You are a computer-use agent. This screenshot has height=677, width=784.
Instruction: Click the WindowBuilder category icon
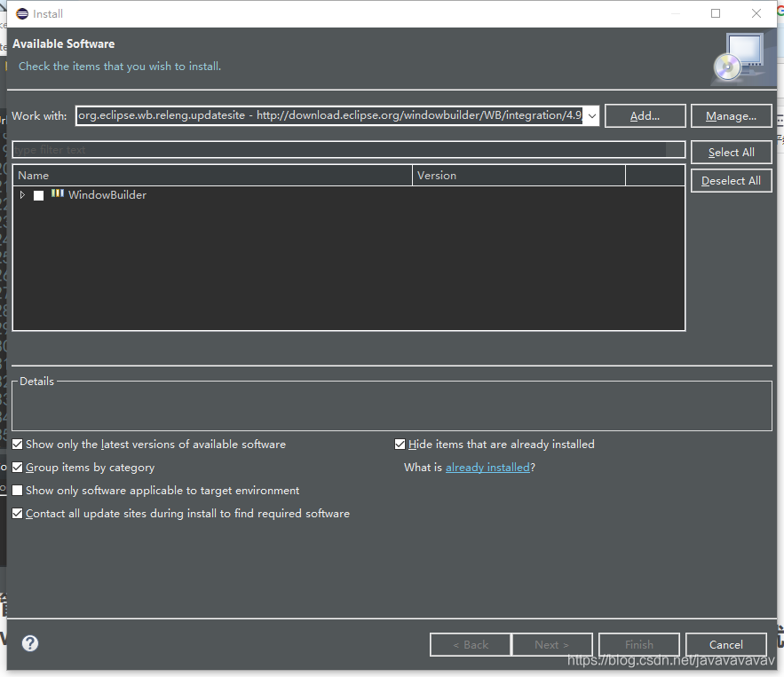coord(58,193)
